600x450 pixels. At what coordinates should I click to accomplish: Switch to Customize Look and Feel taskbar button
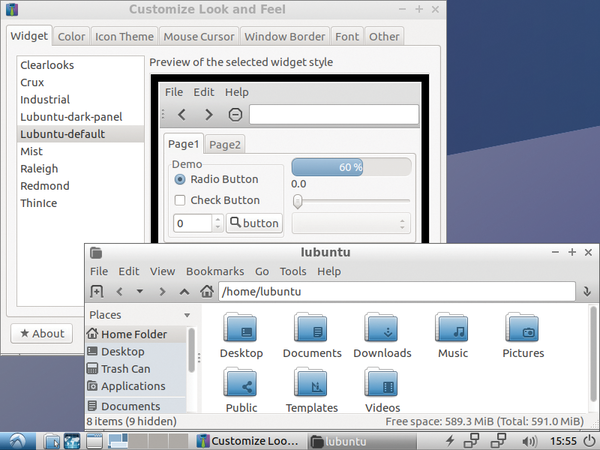(247, 441)
